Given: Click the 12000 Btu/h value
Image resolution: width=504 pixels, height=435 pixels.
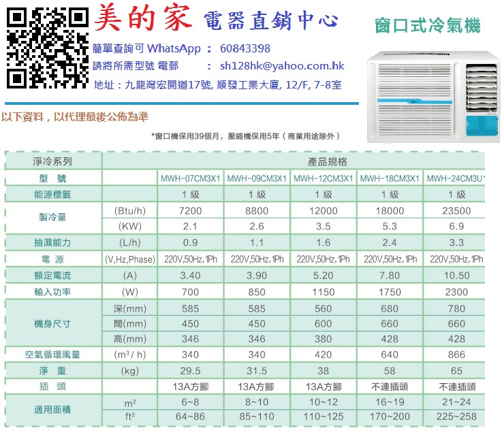Looking at the screenshot, I should [x=324, y=211].
